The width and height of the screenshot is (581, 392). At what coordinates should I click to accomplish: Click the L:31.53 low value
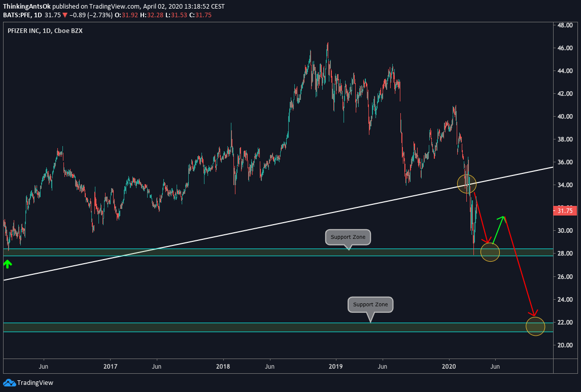pyautogui.click(x=177, y=15)
